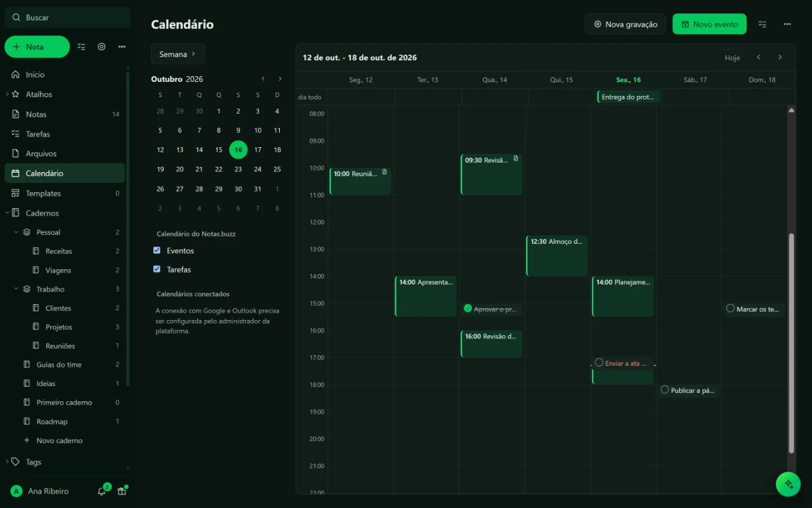Image resolution: width=812 pixels, height=508 pixels.
Task: Go to next week in calendar
Action: click(x=780, y=57)
